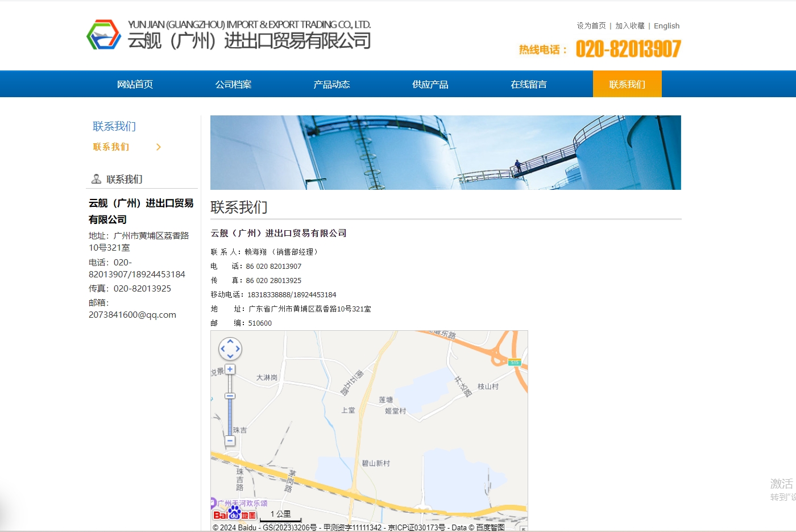Zoom out the map with minus button

click(x=230, y=440)
